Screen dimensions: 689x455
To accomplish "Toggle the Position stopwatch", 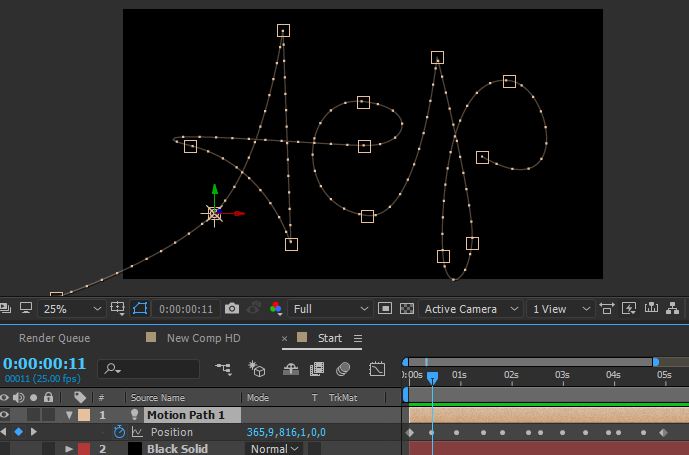I will tap(119, 432).
